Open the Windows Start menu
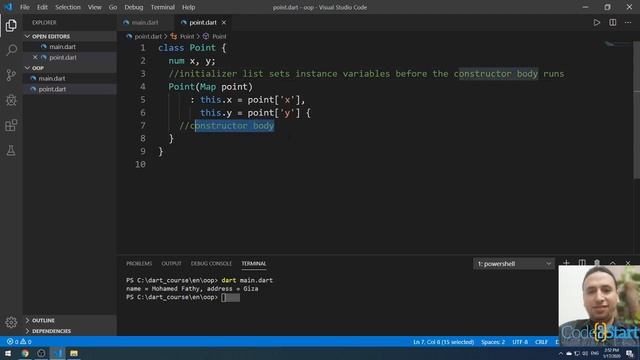Screen dimensions: 640x360 [8, 353]
